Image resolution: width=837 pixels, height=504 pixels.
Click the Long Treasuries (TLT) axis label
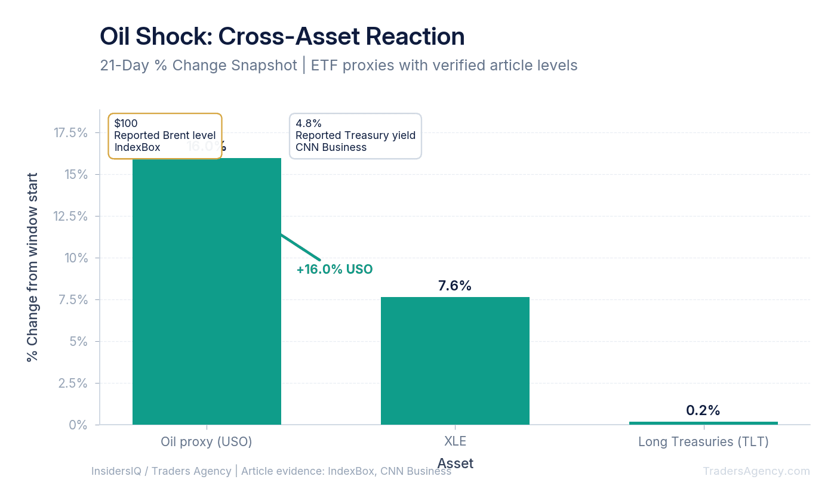pos(703,442)
